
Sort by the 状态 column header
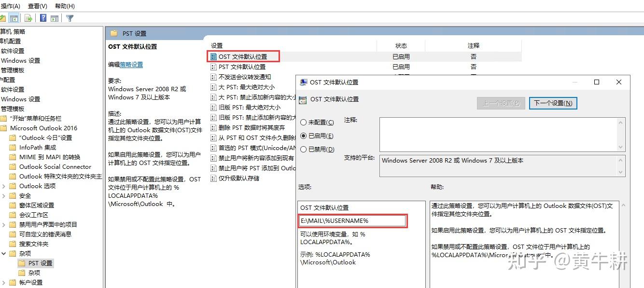(401, 46)
